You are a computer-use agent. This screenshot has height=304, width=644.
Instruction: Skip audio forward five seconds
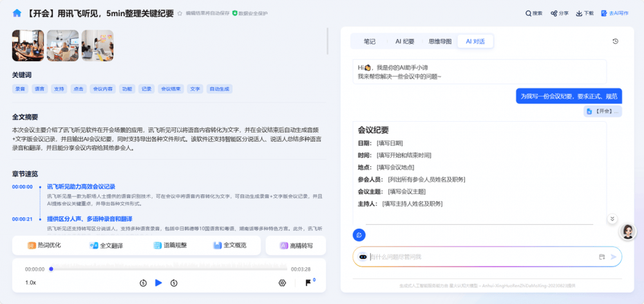(x=174, y=283)
